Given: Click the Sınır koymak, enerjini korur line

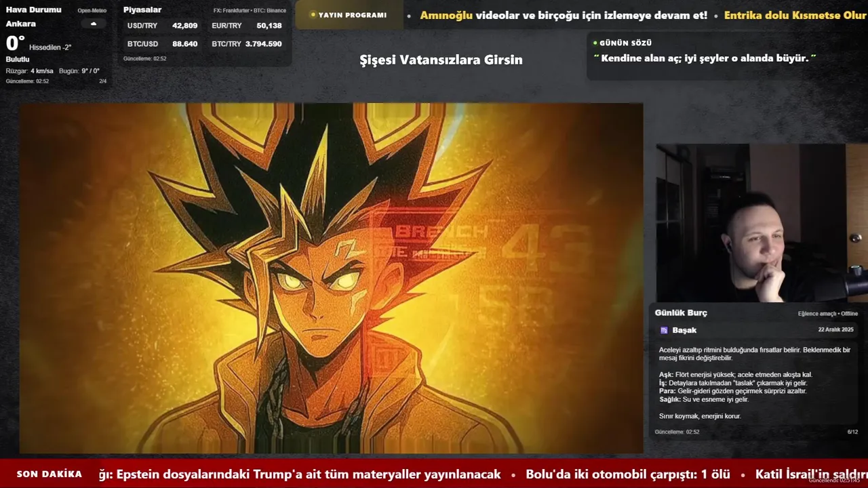Looking at the screenshot, I should pyautogui.click(x=700, y=416).
